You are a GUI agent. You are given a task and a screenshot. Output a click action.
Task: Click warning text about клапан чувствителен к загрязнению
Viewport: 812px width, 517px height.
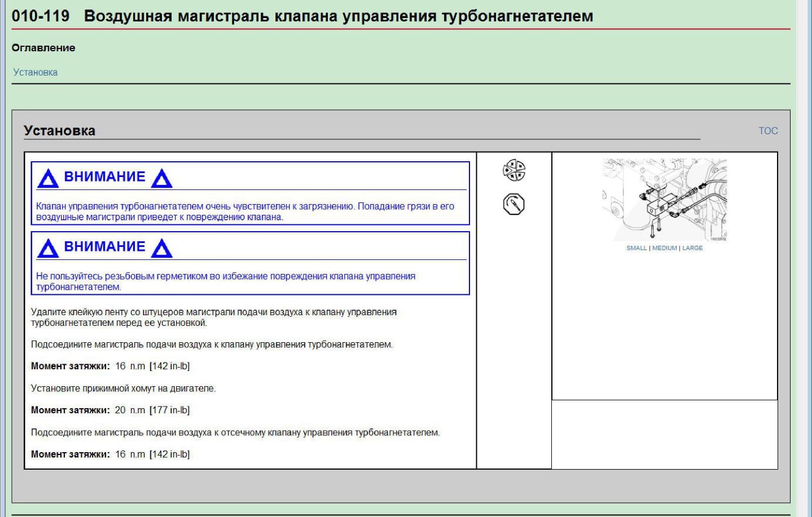[245, 211]
